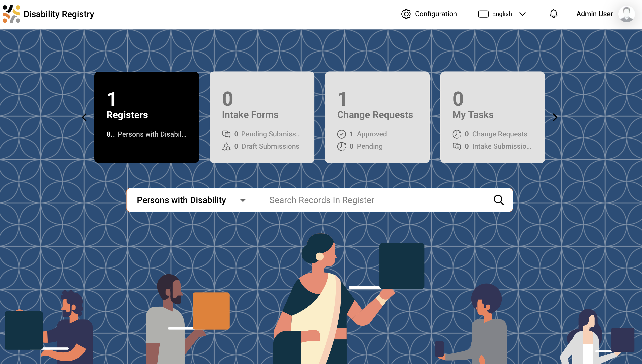Click the Intake Submissions chat icon in My Tasks

pos(457,146)
